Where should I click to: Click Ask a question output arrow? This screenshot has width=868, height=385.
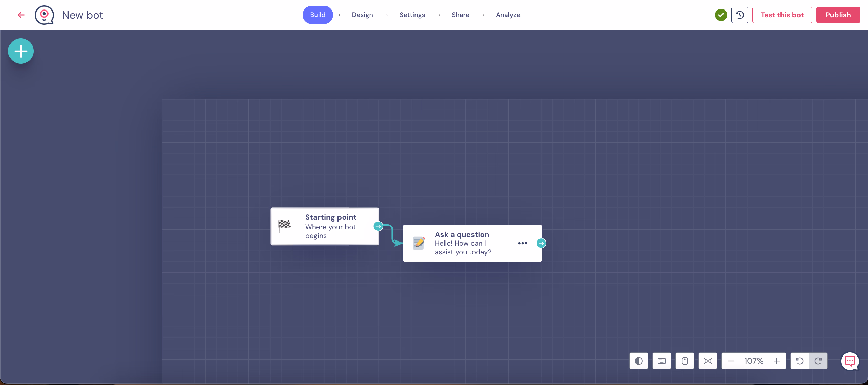541,243
